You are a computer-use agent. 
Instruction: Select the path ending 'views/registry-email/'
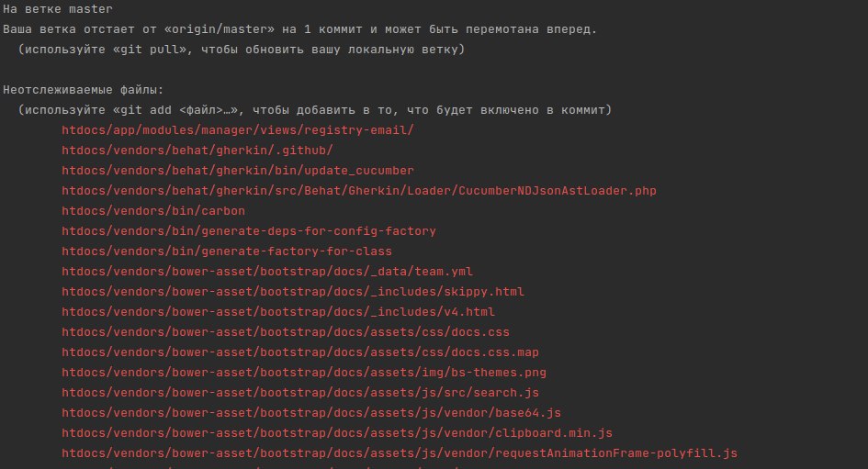coord(238,130)
